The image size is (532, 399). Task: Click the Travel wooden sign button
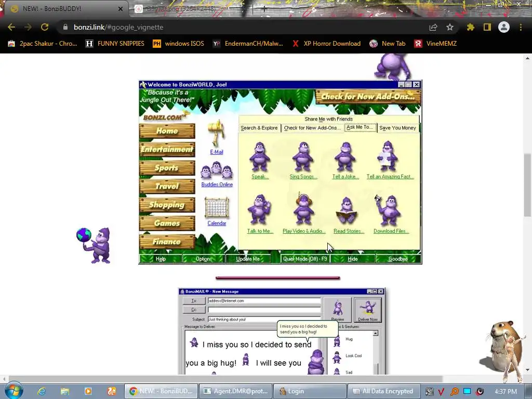coord(167,187)
